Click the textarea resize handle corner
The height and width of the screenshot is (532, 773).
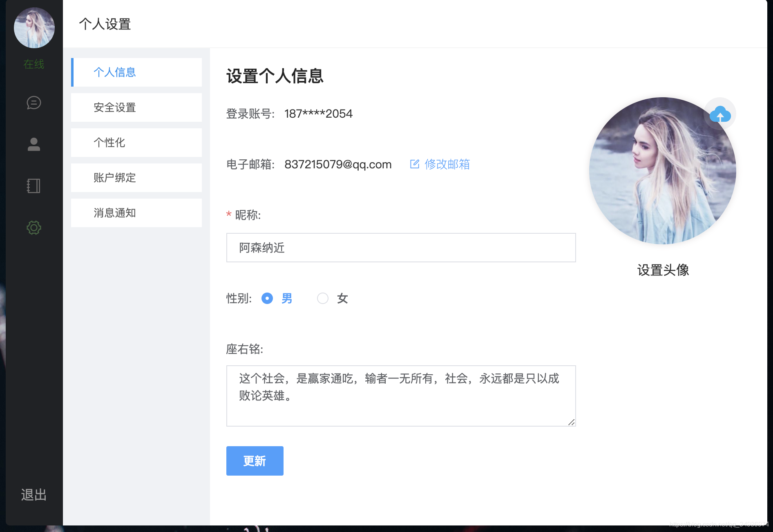572,422
